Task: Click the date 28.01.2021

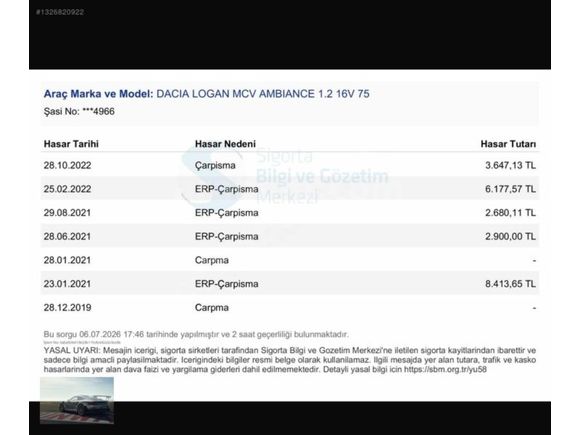Action: tap(67, 260)
